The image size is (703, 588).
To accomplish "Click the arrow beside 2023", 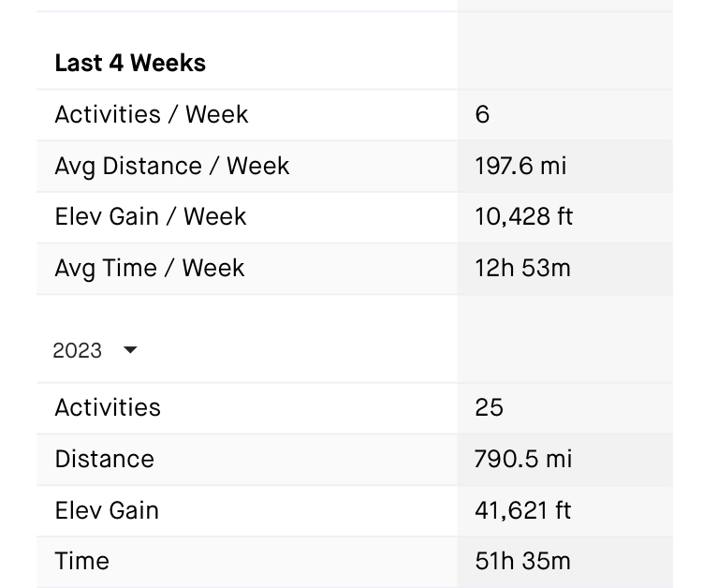I will (130, 350).
